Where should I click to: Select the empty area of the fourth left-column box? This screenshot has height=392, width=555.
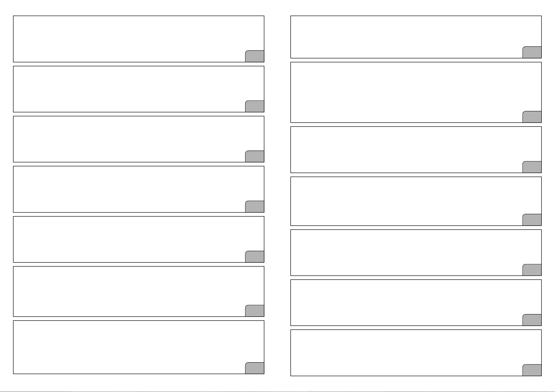point(139,189)
